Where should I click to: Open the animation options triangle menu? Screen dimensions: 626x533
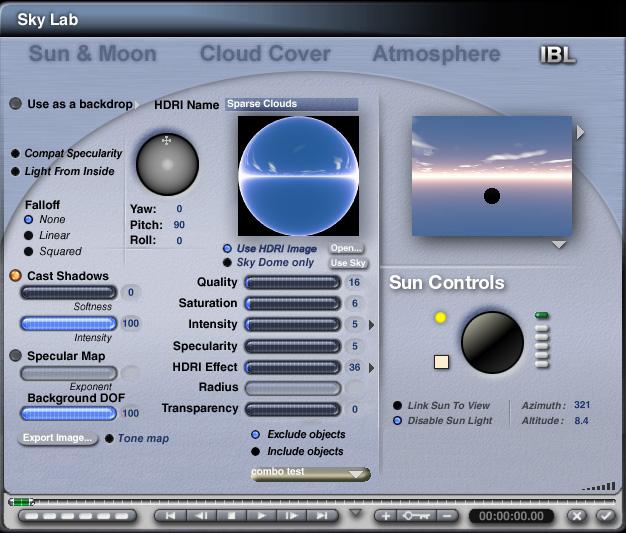[355, 513]
